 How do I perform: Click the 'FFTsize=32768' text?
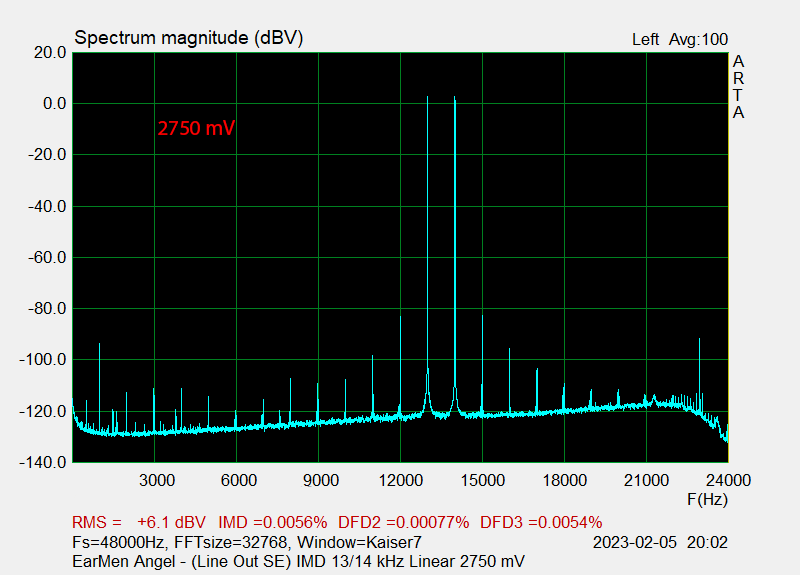(231, 542)
